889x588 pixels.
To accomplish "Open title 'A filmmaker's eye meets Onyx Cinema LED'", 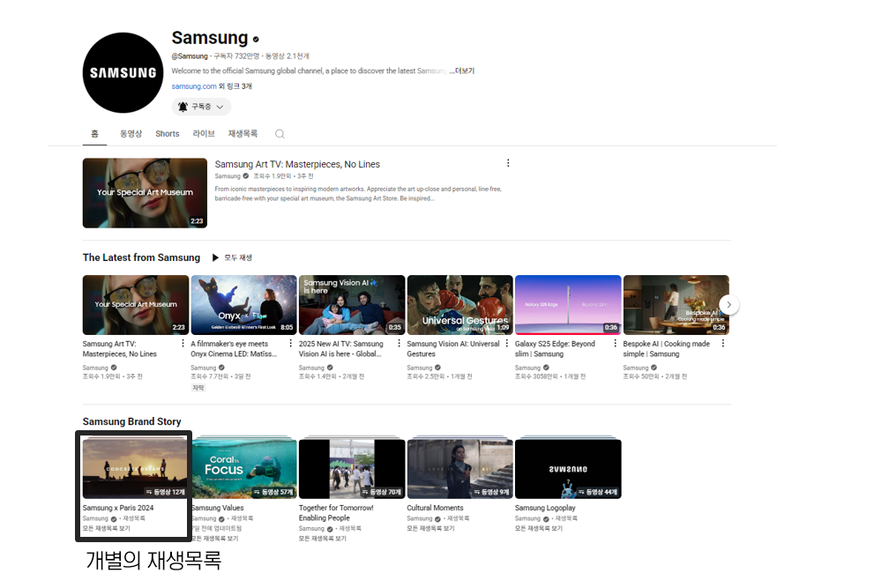I will click(x=234, y=349).
